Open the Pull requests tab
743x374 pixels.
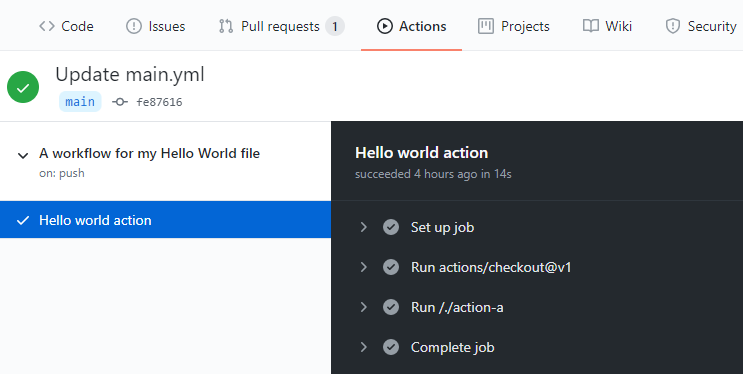click(281, 26)
